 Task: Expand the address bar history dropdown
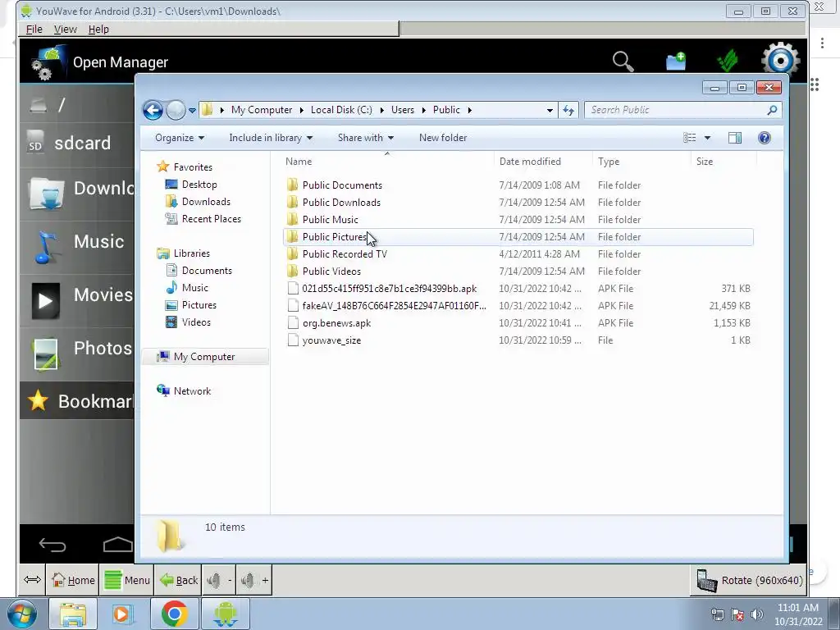point(550,111)
